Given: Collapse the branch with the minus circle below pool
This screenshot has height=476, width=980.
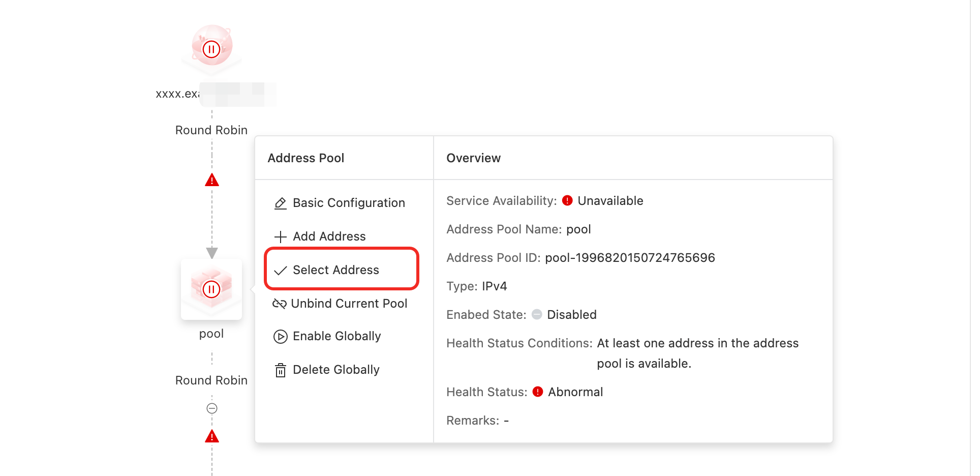Looking at the screenshot, I should click(212, 408).
